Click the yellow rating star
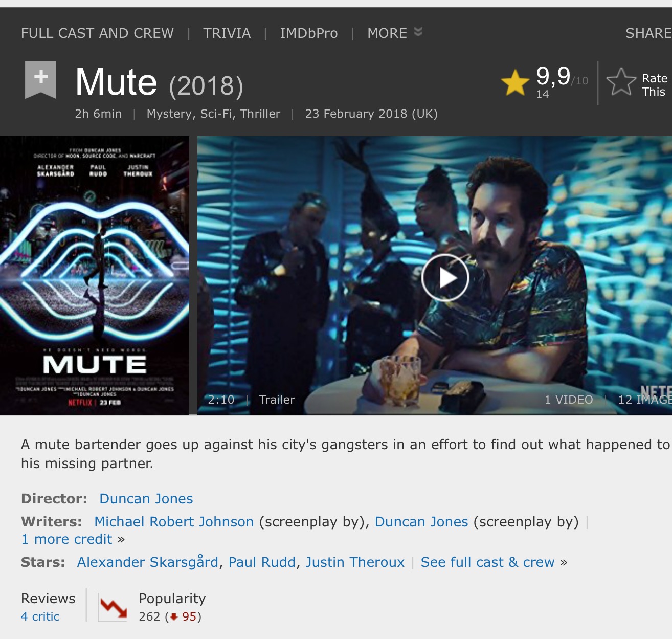Viewport: 672px width, 639px height. 514,82
